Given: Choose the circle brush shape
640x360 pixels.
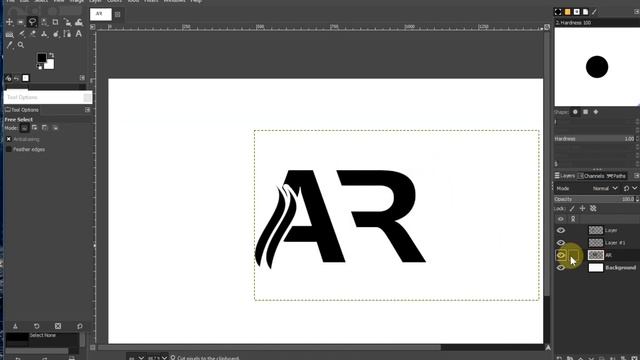Looking at the screenshot, I should click(x=575, y=112).
